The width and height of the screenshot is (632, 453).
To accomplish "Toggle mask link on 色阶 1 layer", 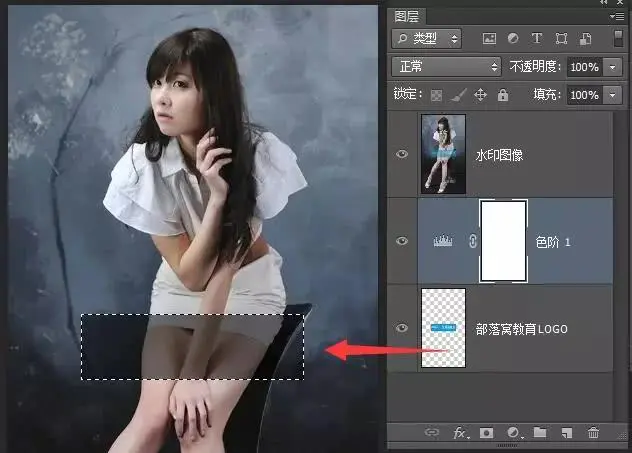I will click(472, 241).
